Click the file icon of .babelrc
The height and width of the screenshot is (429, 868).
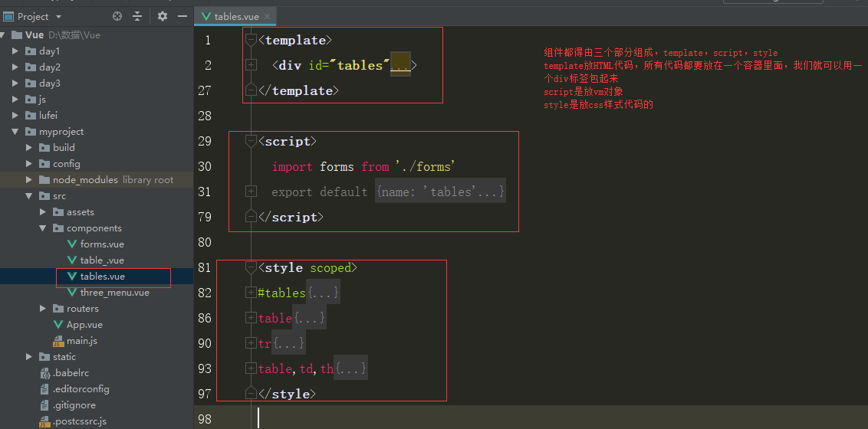44,372
